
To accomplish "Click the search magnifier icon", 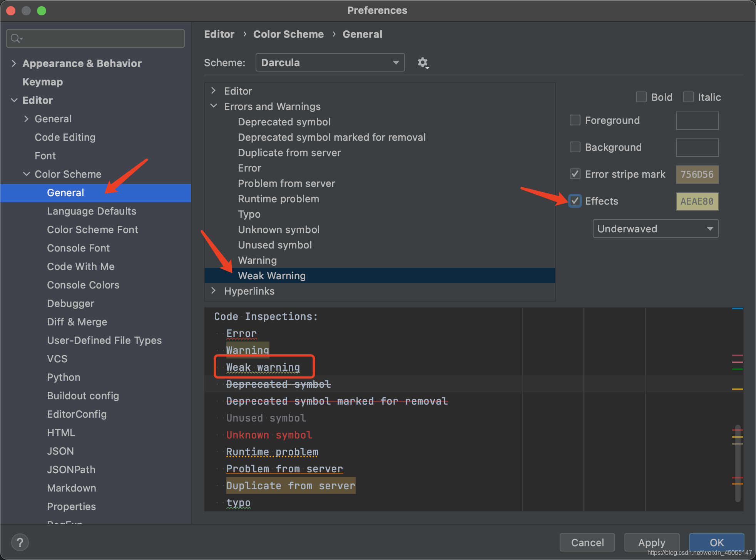I will point(16,38).
